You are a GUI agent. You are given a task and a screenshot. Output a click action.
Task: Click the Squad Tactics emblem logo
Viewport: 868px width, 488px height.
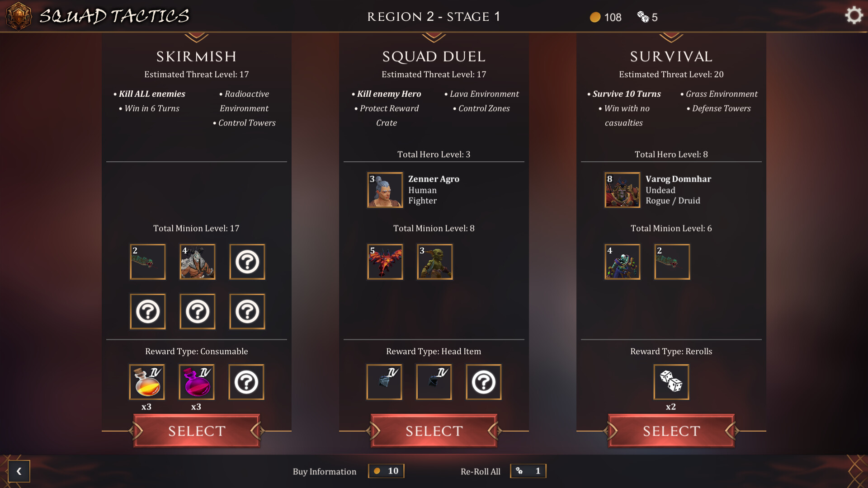19,16
